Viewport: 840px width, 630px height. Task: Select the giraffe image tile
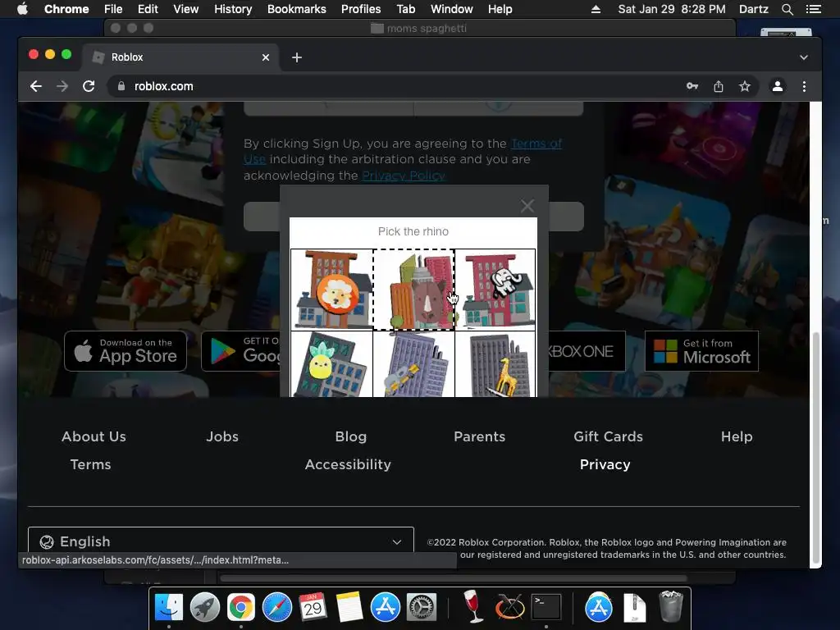(x=495, y=364)
